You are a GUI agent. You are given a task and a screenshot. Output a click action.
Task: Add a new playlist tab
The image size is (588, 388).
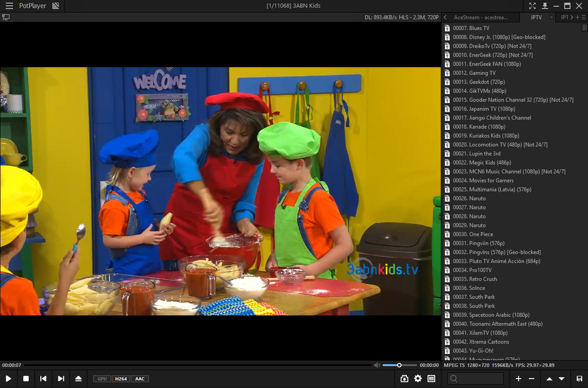577,17
